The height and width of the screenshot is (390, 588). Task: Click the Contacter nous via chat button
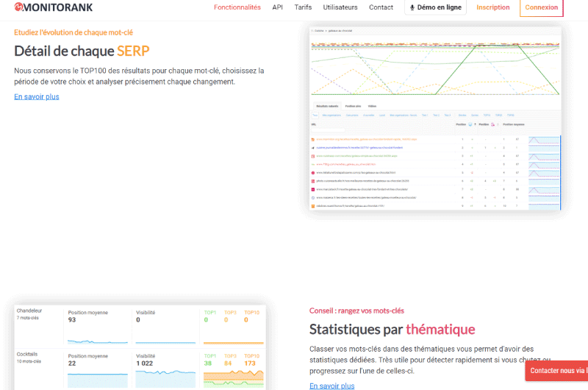(556, 370)
